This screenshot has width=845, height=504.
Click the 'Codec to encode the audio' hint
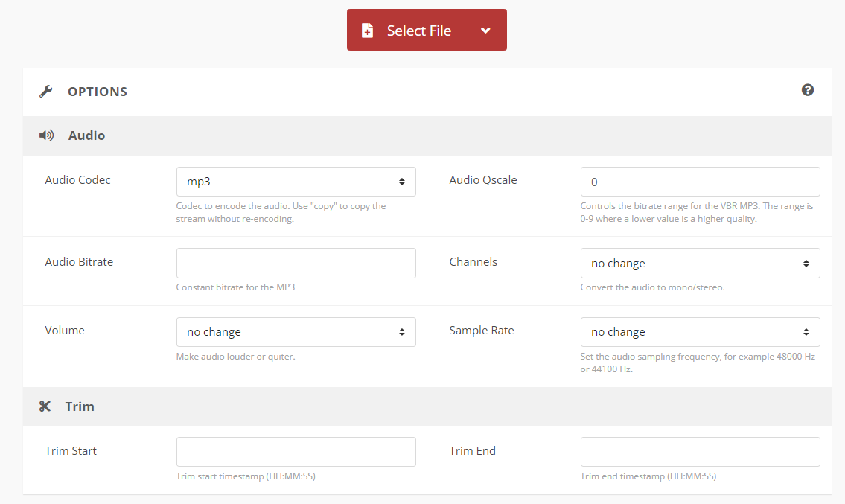pyautogui.click(x=281, y=212)
